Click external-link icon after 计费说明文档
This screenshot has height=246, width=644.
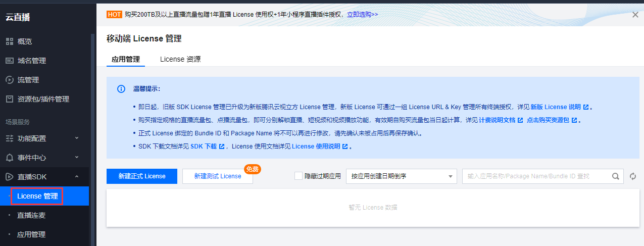(520, 120)
